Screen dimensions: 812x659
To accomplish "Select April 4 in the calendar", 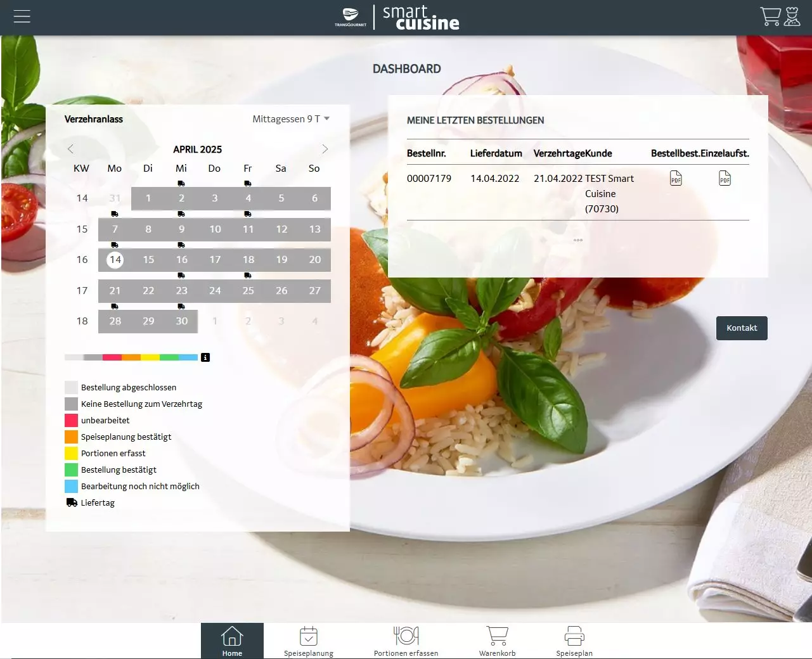I will [248, 198].
